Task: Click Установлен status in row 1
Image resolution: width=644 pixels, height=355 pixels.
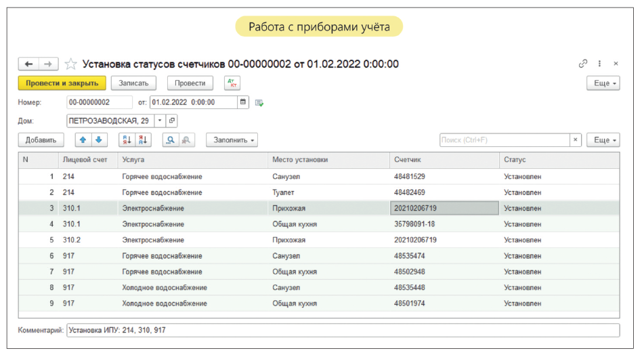Action: [x=522, y=176]
